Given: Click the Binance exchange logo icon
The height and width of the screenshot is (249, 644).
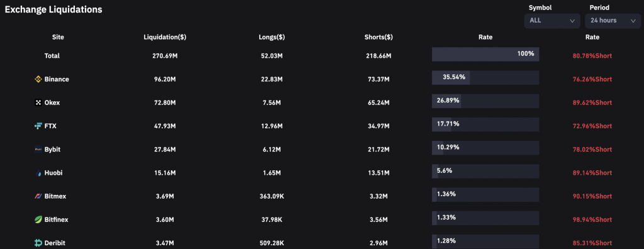Looking at the screenshot, I should click(38, 79).
